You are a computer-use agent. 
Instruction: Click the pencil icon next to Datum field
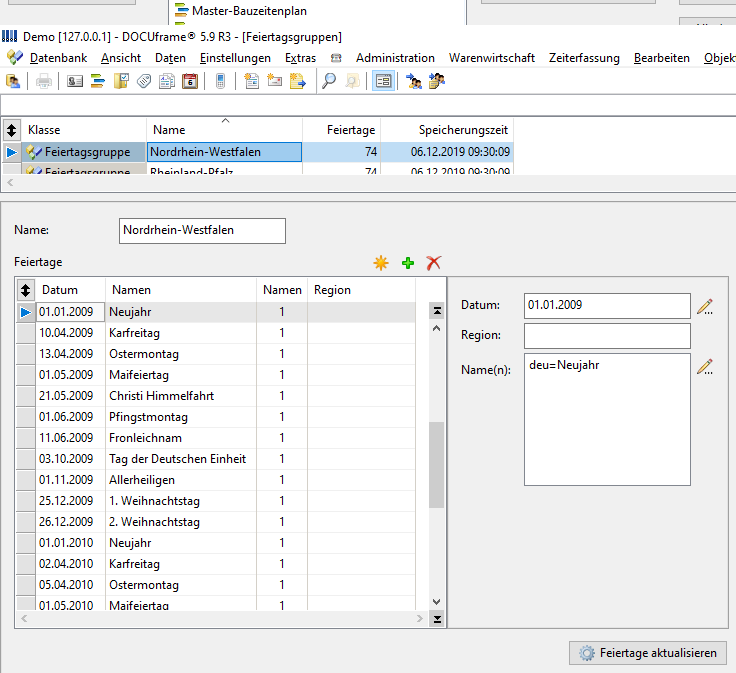705,306
